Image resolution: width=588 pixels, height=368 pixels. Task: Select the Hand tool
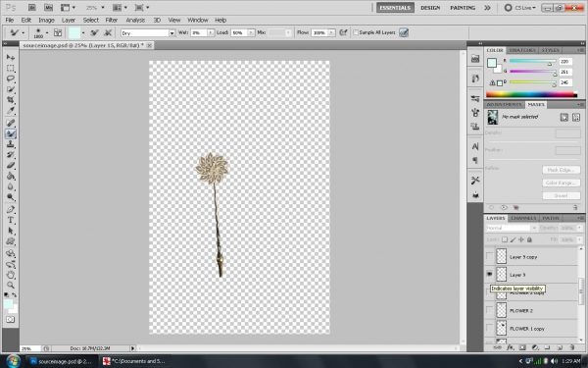[11, 275]
